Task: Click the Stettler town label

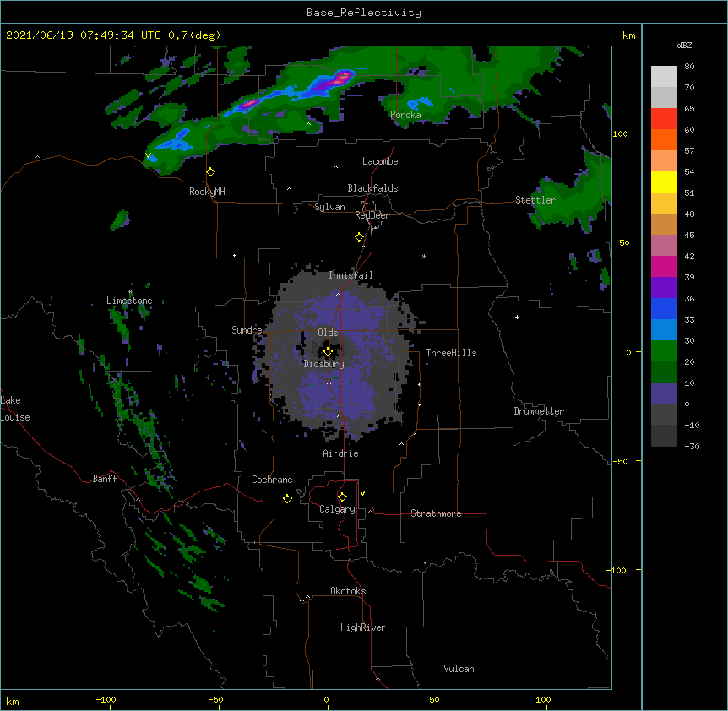Action: (535, 200)
